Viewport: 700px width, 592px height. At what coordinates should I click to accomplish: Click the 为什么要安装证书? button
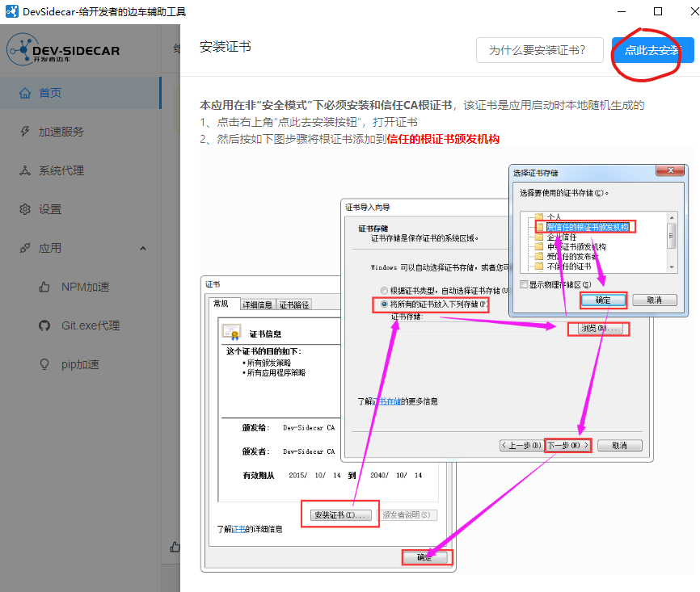(x=540, y=50)
